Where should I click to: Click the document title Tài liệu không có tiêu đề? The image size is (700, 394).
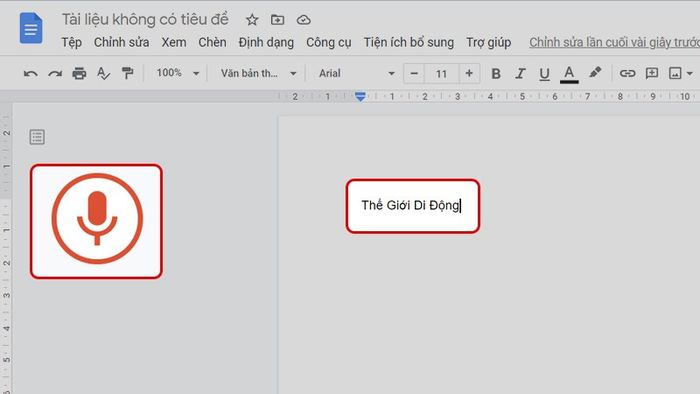pos(145,19)
